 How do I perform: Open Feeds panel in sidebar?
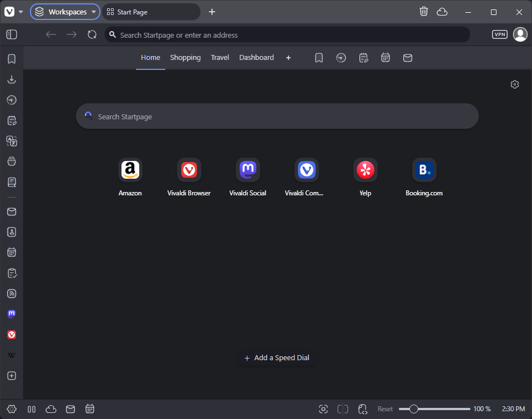(x=12, y=294)
